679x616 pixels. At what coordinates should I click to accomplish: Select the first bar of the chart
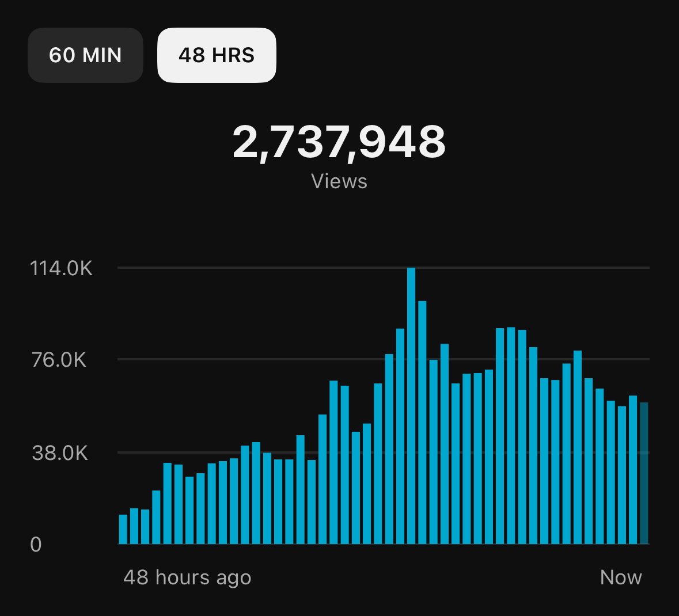123,530
